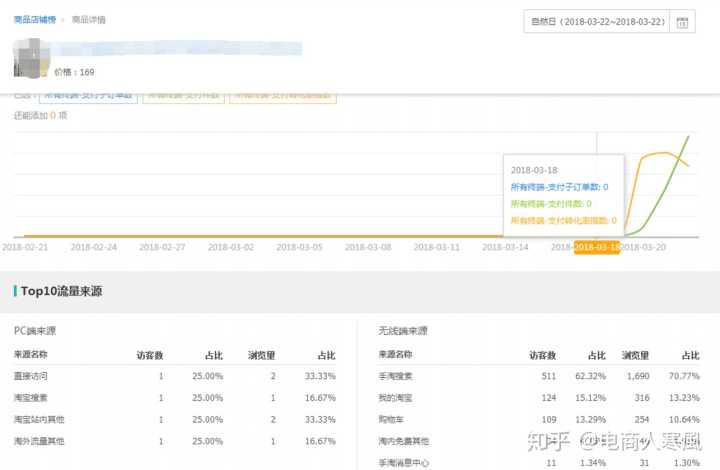Open the 自然日 date range picker
Screen dimensions: 720x470
pyautogui.click(x=598, y=22)
